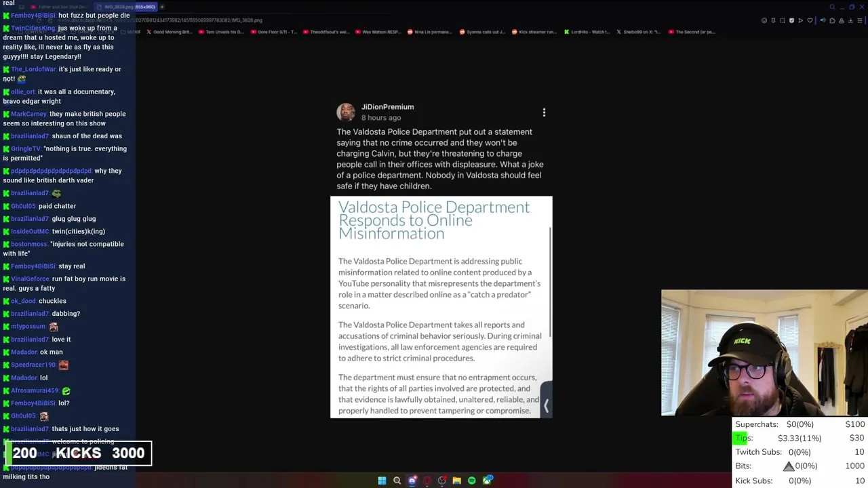This screenshot has width=868, height=488.
Task: Open Windows Start menu
Action: click(x=382, y=481)
